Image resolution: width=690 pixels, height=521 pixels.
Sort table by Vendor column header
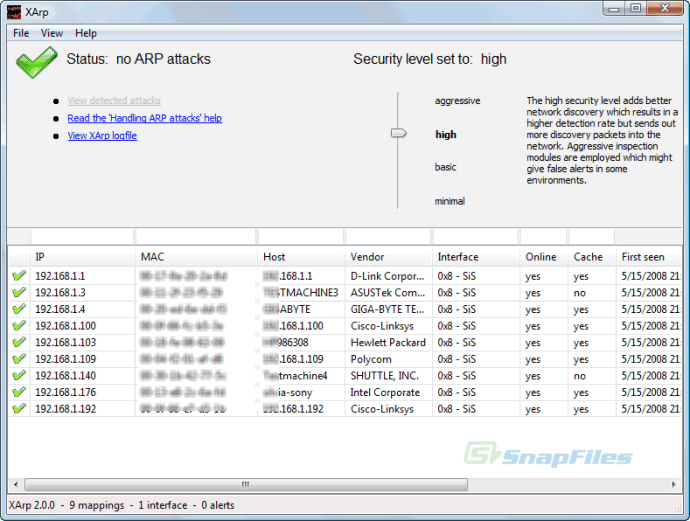click(x=388, y=257)
